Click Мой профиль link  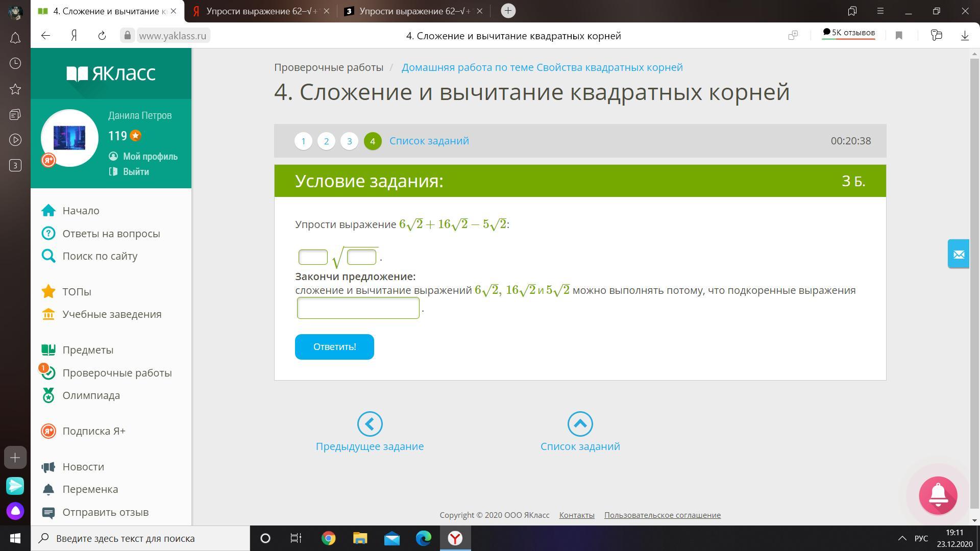(150, 157)
